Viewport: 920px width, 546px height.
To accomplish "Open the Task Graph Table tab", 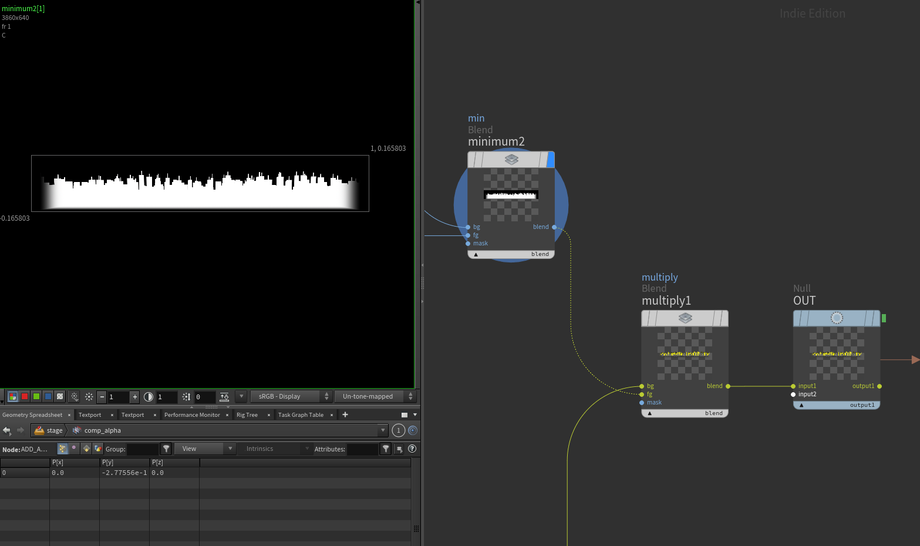I will (x=300, y=415).
